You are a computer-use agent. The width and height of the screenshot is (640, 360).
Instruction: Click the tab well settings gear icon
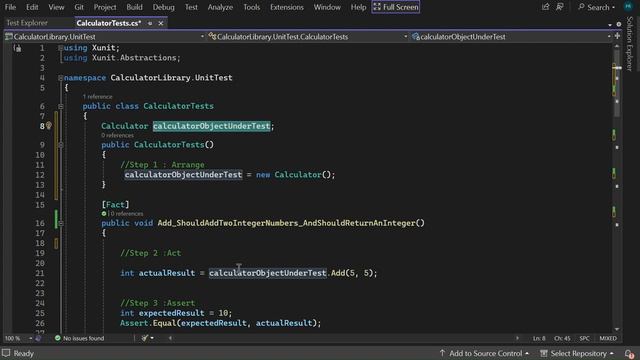coord(619,24)
